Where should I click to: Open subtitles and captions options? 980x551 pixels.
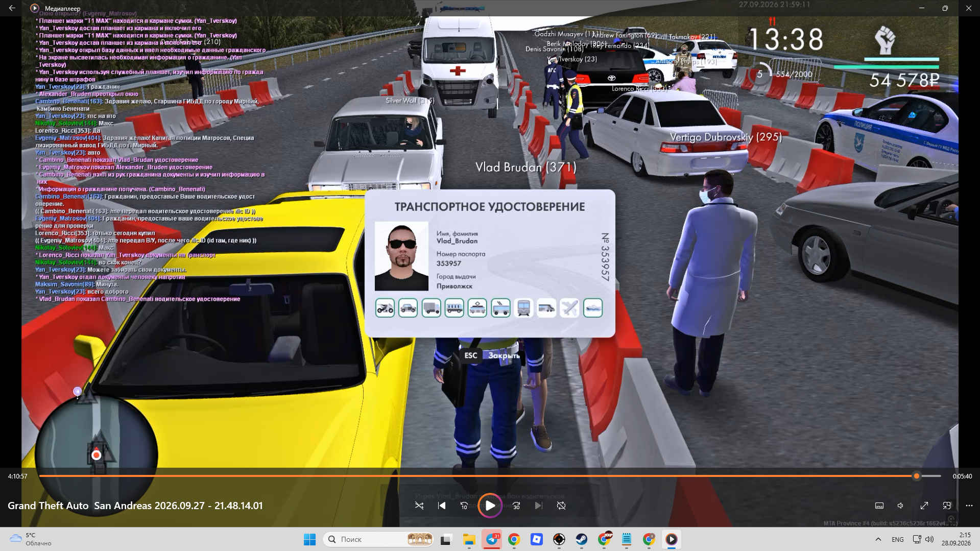879,506
